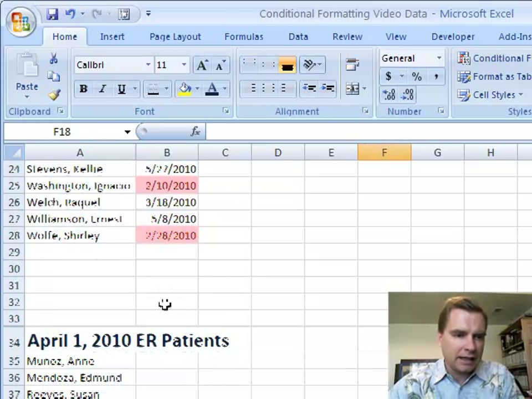Open the font size 11 dropdown
This screenshot has width=532, height=399.
coord(184,64)
